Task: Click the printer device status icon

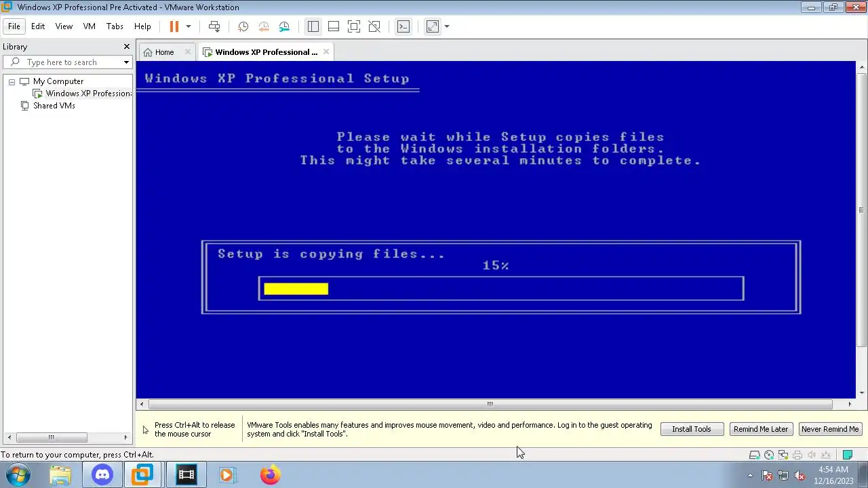Action: pos(797,455)
